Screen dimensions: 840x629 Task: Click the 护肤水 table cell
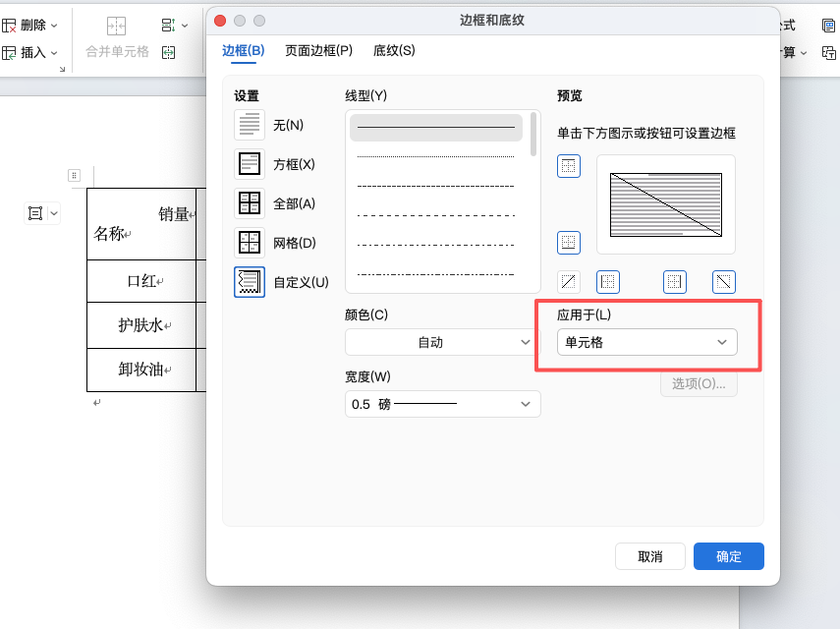pos(141,325)
